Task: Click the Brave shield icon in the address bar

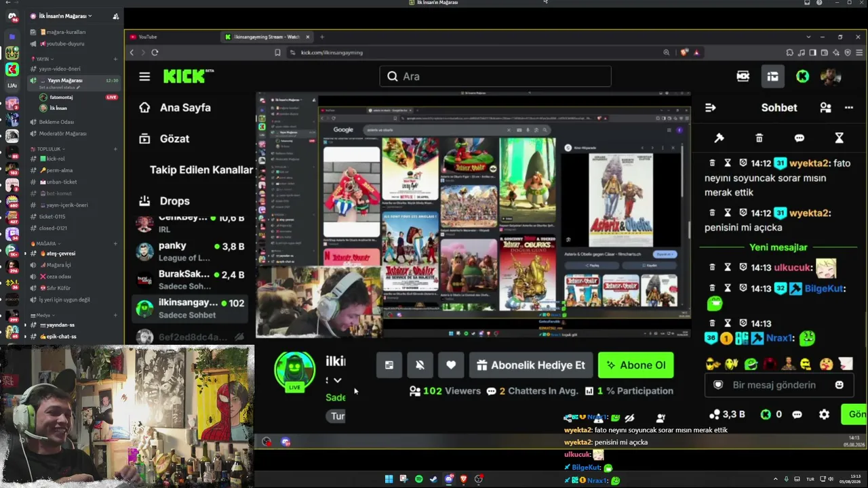Action: 684,52
